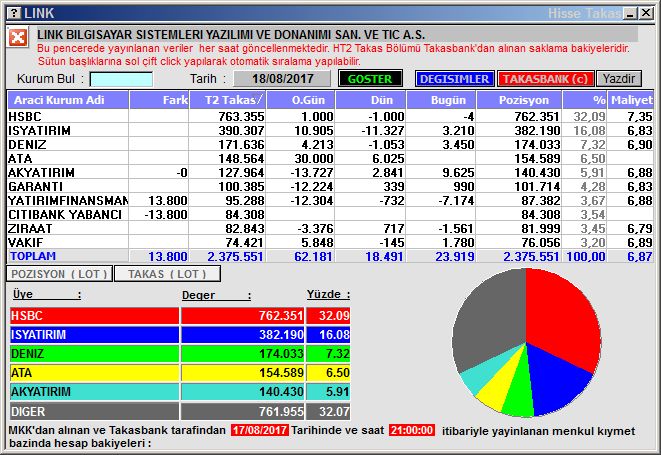Click Pozisyon value 87.382

point(540,200)
